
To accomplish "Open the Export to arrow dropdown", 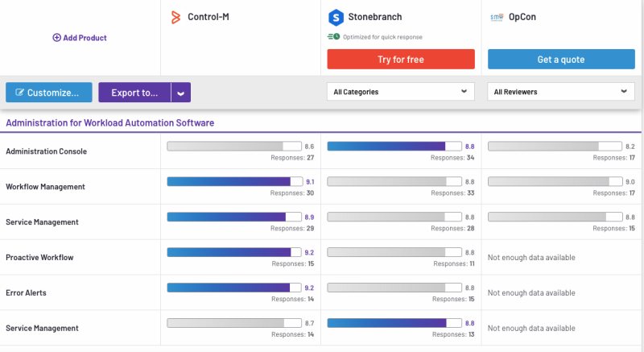I will click(181, 93).
